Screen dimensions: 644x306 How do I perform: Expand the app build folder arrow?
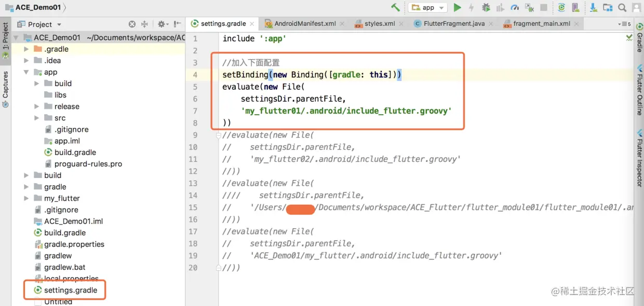pos(37,84)
